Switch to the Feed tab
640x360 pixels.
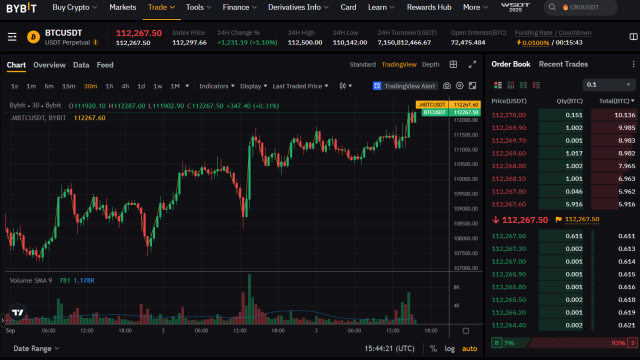(x=105, y=65)
